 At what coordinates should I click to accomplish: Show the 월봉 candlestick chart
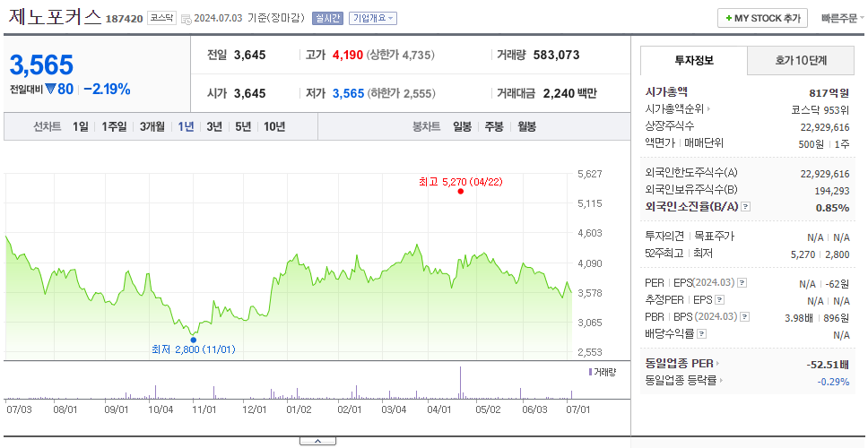(x=527, y=126)
